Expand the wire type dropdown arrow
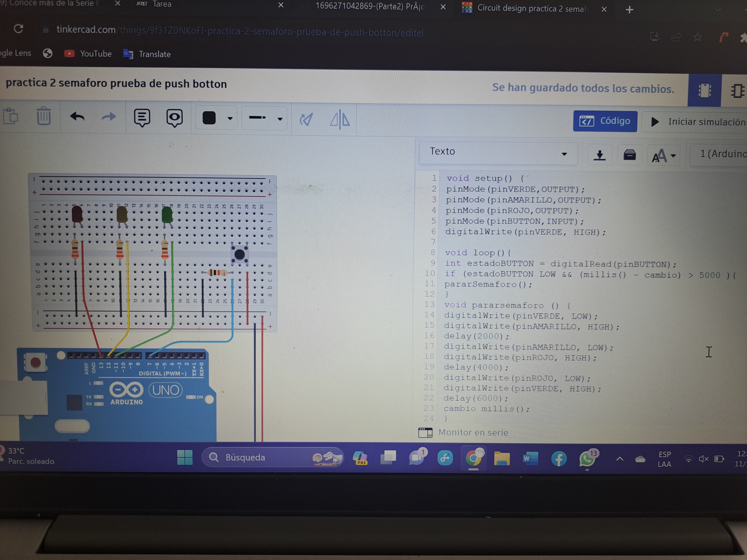747x560 pixels. pos(280,119)
